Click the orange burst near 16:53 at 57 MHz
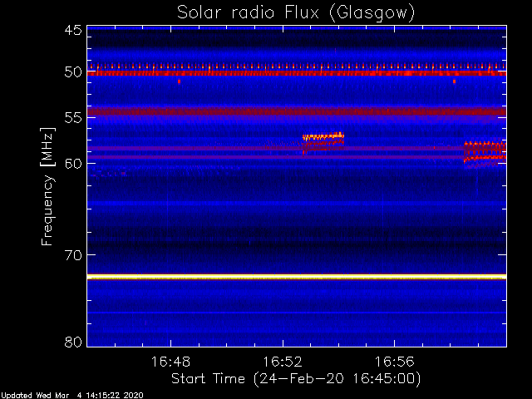532x399 pixels. coord(323,136)
